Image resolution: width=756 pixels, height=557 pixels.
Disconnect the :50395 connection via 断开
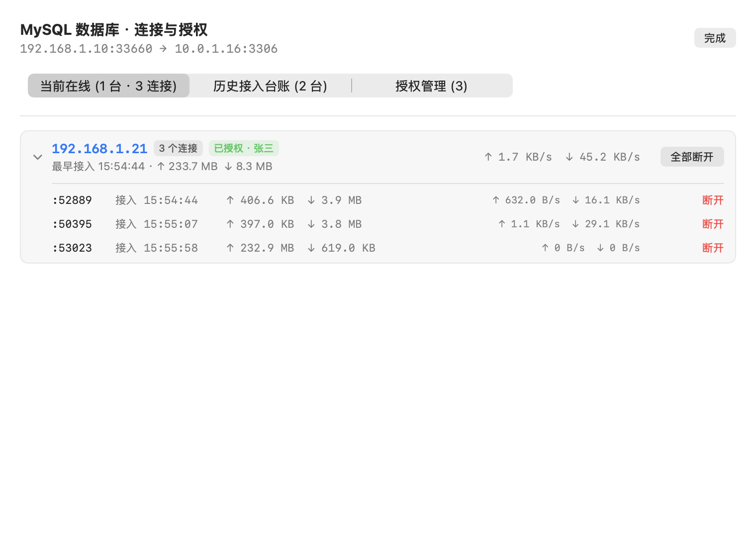click(x=713, y=224)
